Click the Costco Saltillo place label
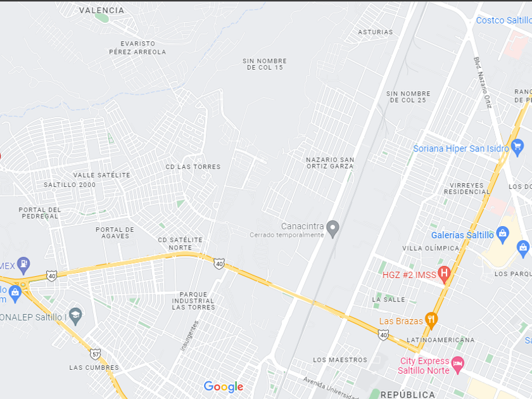Screen dimensions: 532x399 [504, 20]
